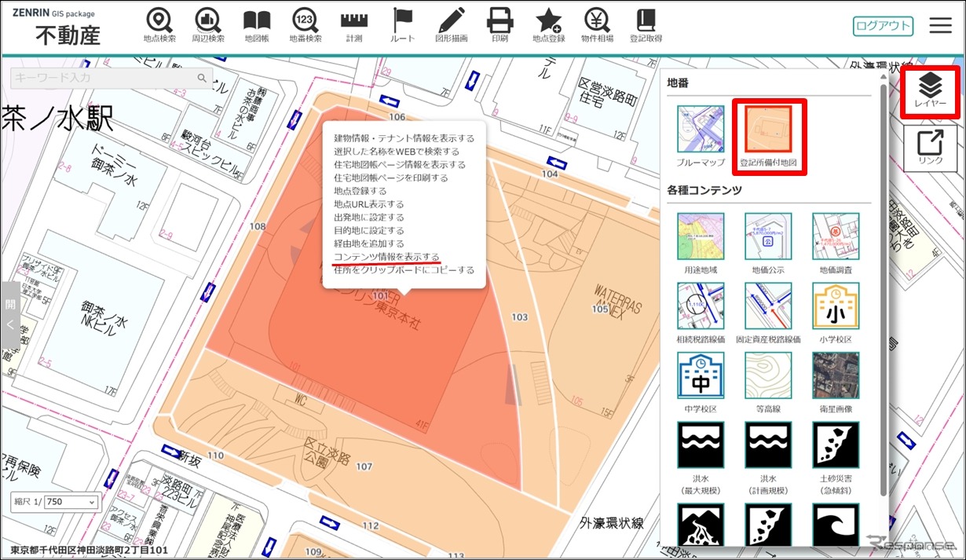Open the hamburger menu at top right
This screenshot has height=560, width=966.
[940, 25]
